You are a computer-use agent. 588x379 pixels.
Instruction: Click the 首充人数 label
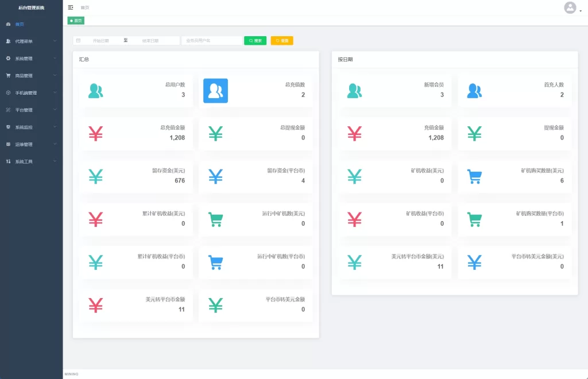554,85
